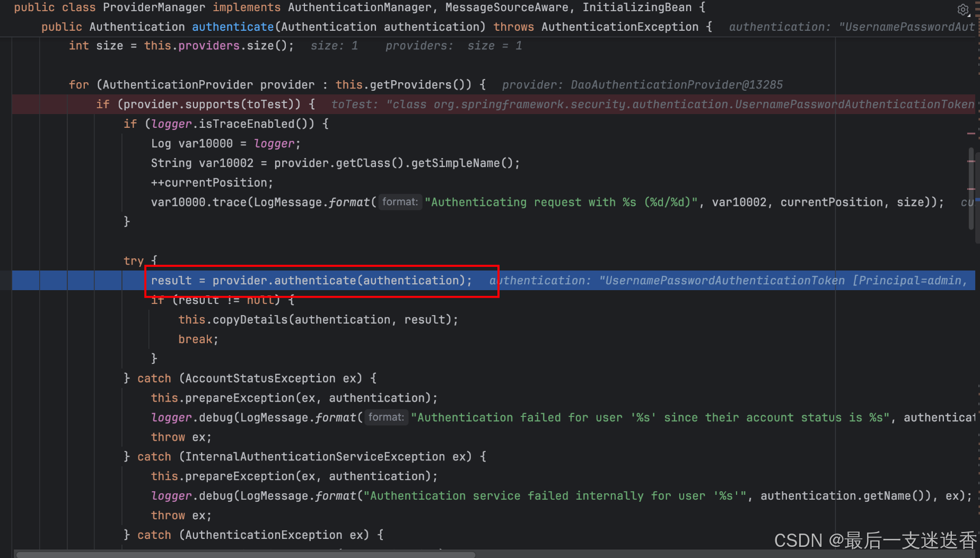
Task: Click the blue authenticate method name
Action: [x=233, y=27]
